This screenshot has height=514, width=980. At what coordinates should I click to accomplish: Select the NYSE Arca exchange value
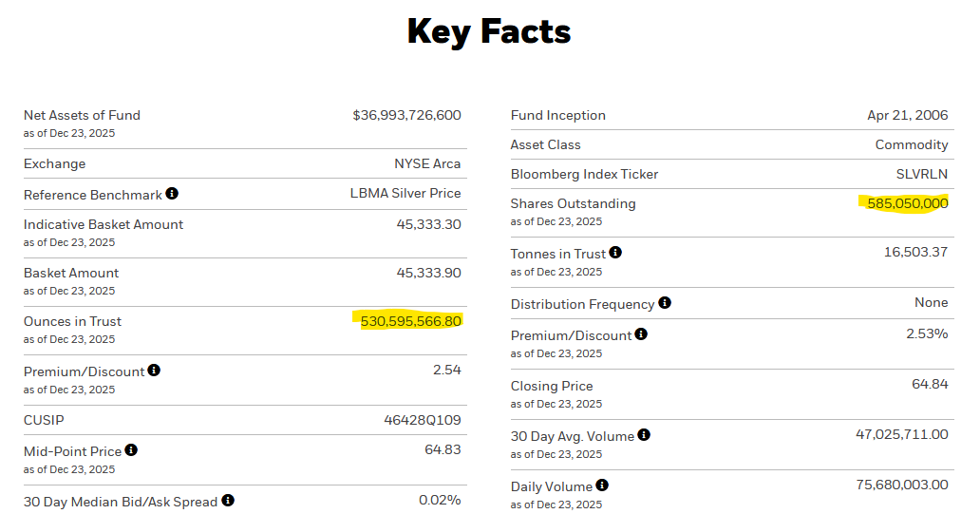pos(427,163)
